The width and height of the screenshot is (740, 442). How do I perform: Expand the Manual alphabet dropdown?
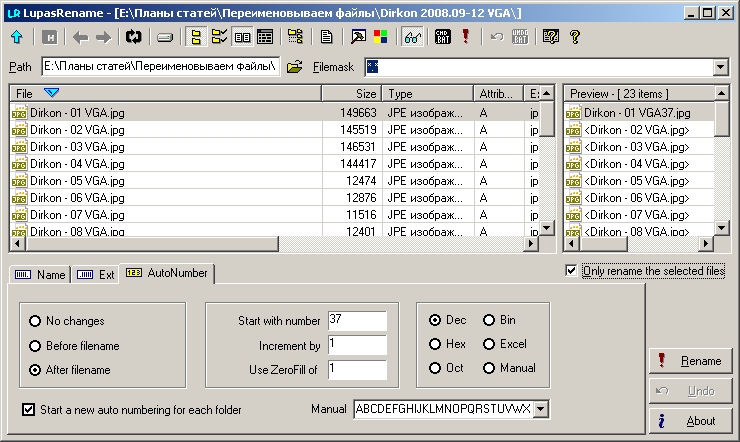click(x=541, y=409)
